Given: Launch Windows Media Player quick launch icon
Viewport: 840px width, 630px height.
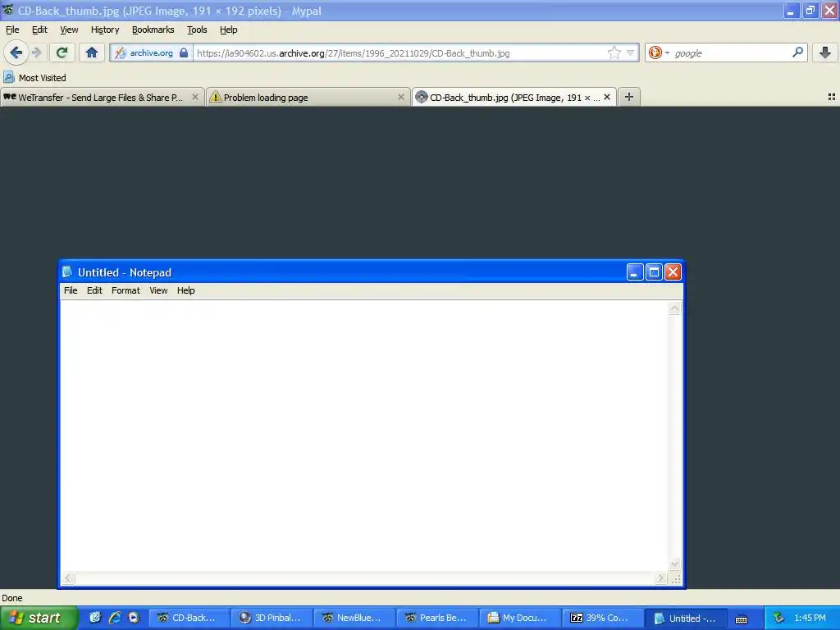Looking at the screenshot, I should click(x=134, y=618).
